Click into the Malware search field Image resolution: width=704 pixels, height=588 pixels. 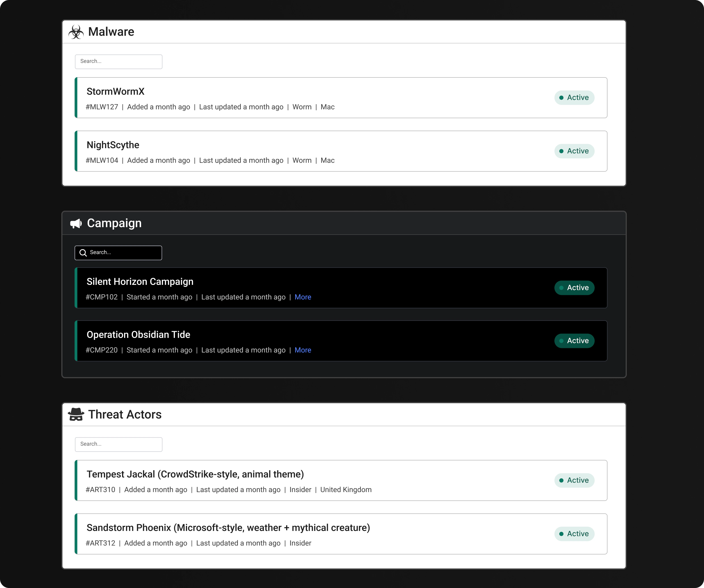coord(119,62)
